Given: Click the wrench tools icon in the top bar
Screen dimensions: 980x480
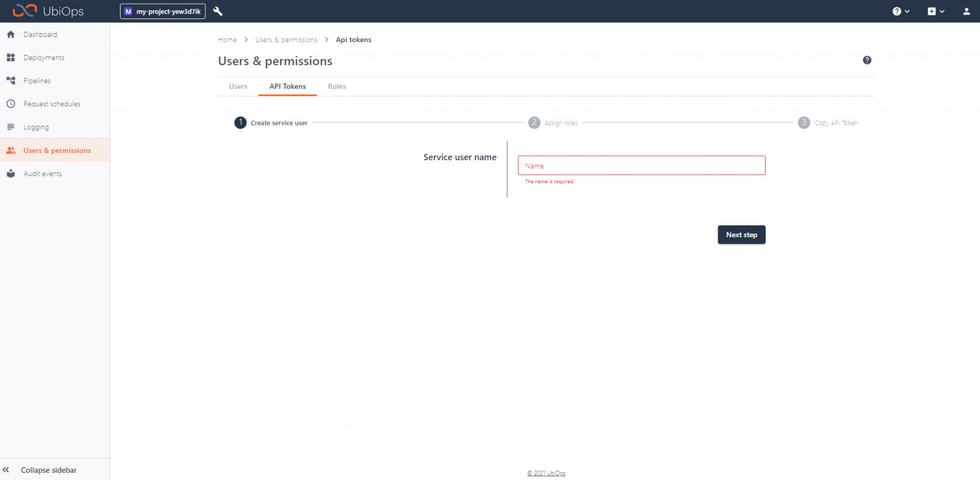Looking at the screenshot, I should tap(218, 11).
